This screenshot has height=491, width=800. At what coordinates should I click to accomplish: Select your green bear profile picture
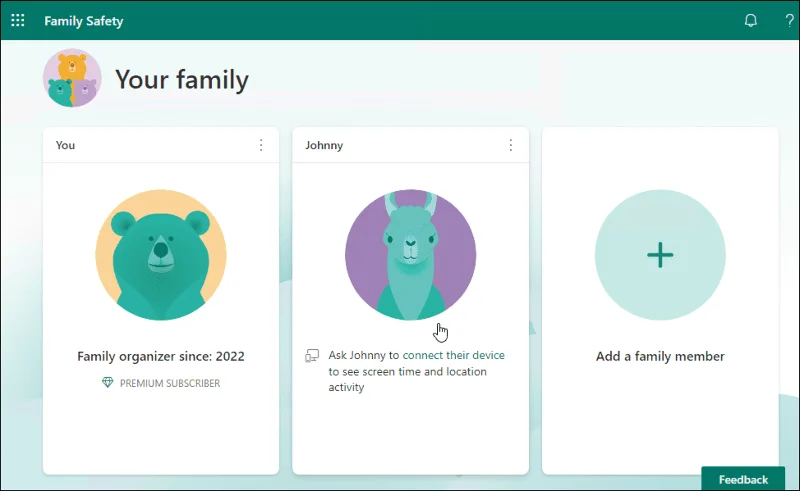coord(161,255)
